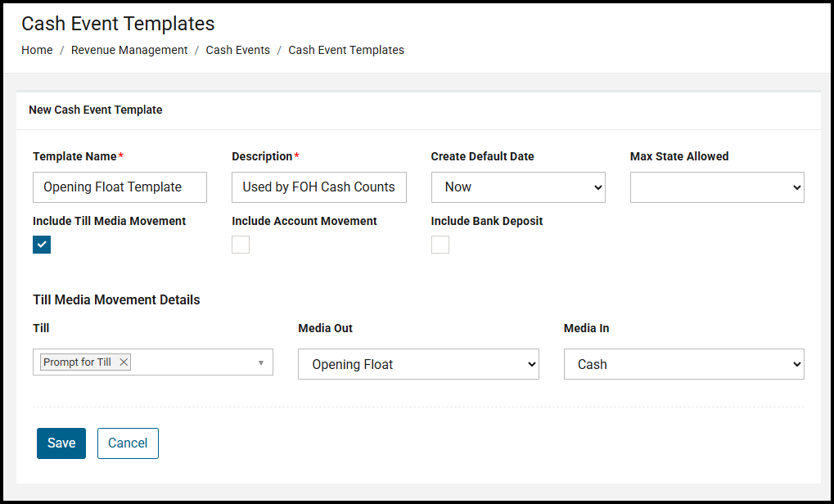The height and width of the screenshot is (504, 834).
Task: Click the Media Out label
Action: tap(326, 329)
